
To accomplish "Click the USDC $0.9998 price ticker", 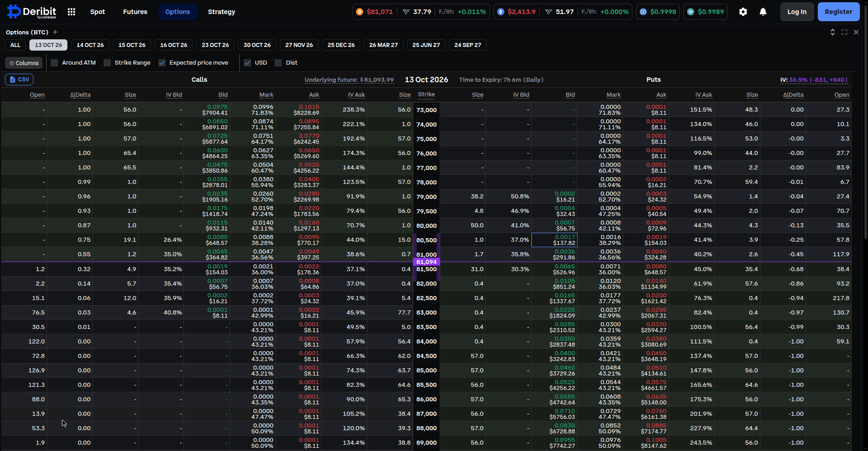I will tap(658, 12).
